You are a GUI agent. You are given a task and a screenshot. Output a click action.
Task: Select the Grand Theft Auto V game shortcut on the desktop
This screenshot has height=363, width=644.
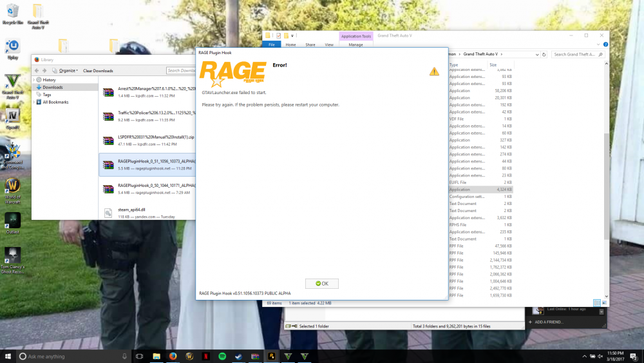pyautogui.click(x=12, y=86)
